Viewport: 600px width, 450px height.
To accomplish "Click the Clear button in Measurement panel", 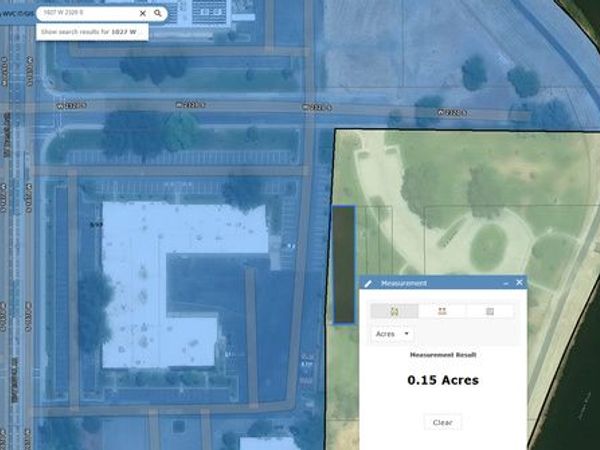I will coord(443,422).
